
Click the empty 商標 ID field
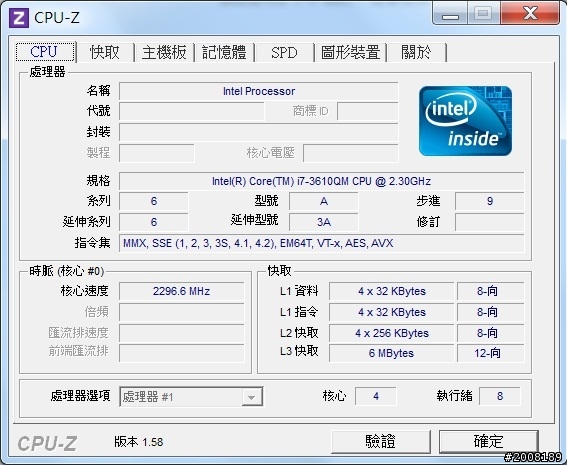368,111
